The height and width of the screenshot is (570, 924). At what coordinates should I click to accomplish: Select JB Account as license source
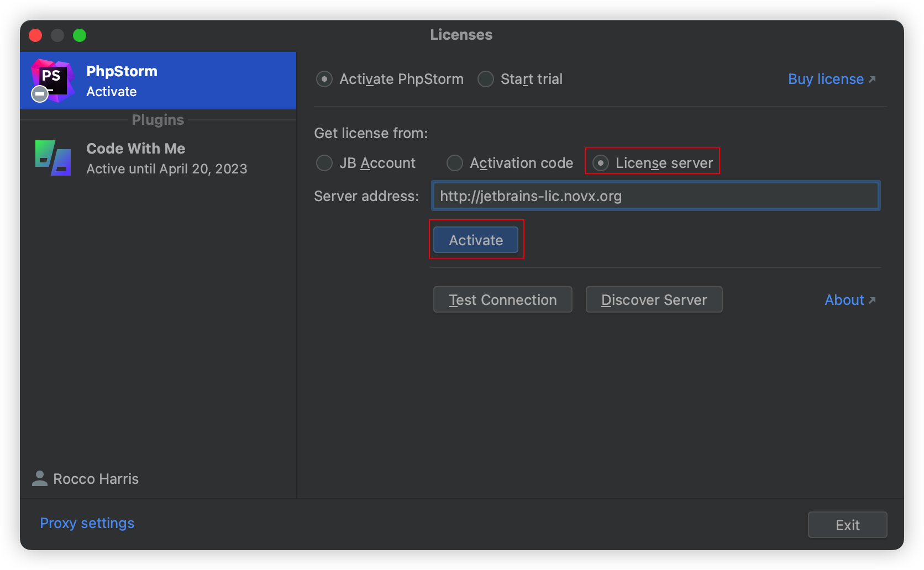tap(324, 163)
